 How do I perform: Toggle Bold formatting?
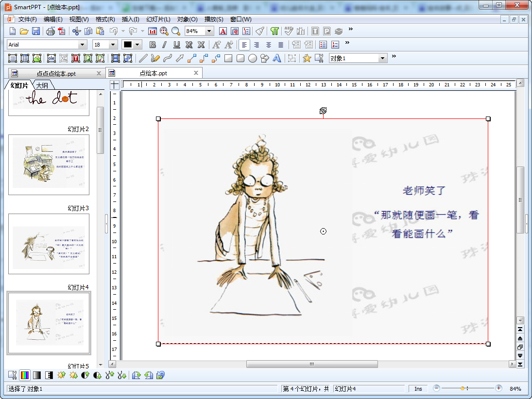point(153,45)
